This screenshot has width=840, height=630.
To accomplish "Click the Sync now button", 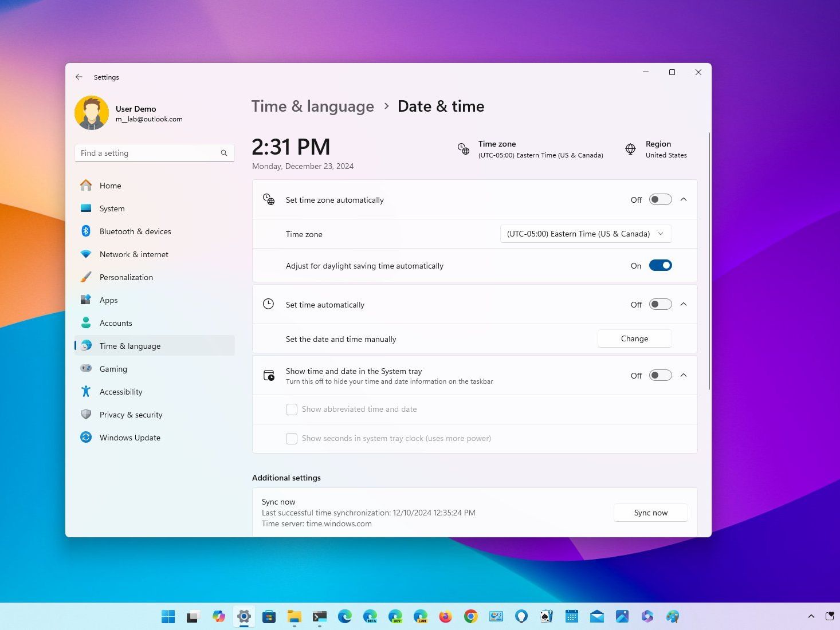I will [x=650, y=513].
